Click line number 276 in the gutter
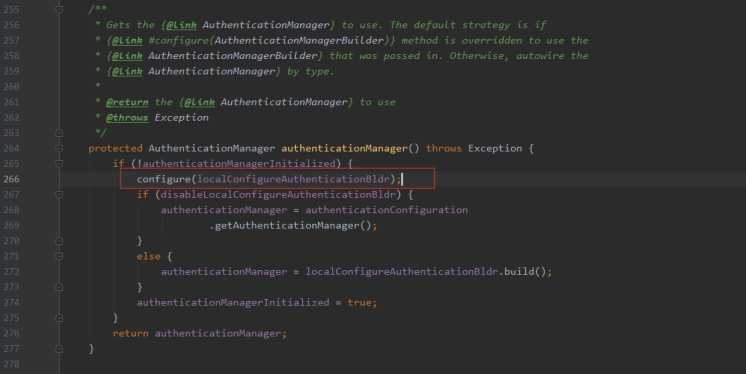The width and height of the screenshot is (746, 374). tap(11, 333)
